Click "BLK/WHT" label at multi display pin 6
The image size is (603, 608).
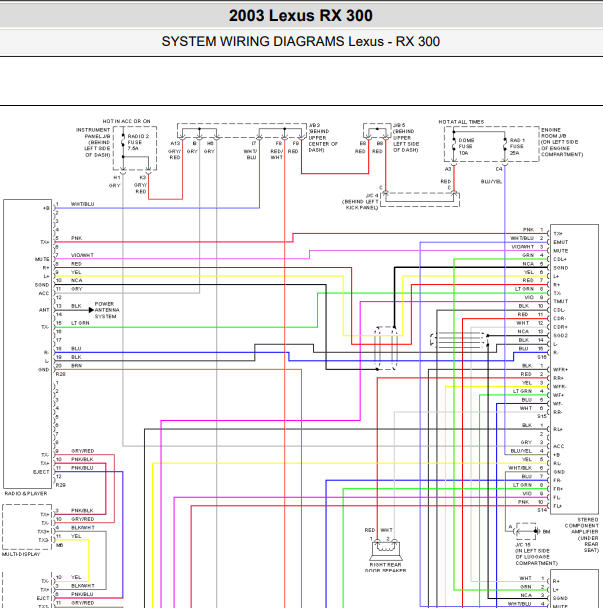pyautogui.click(x=83, y=528)
